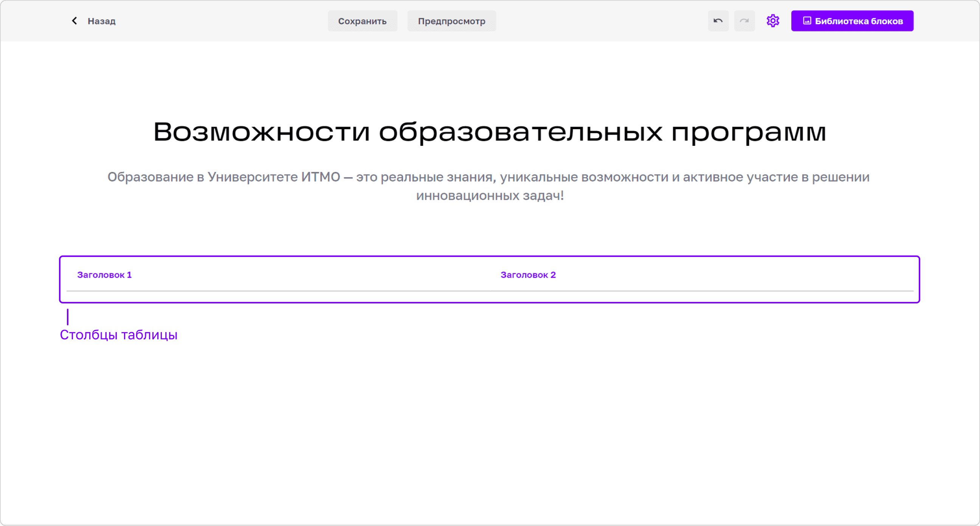Save the page with Сохранить

[x=362, y=21]
